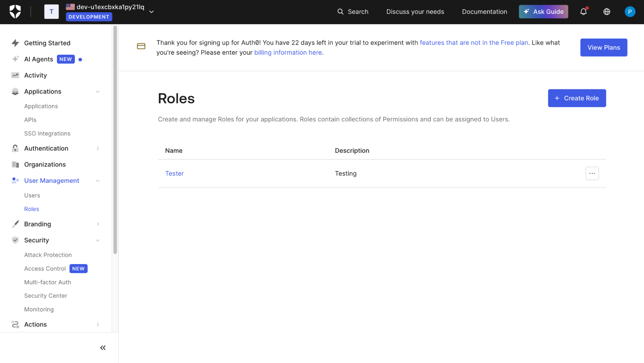Viewport: 644px width, 363px height.
Task: Open tenant switcher dropdown arrow
Action: 151,12
